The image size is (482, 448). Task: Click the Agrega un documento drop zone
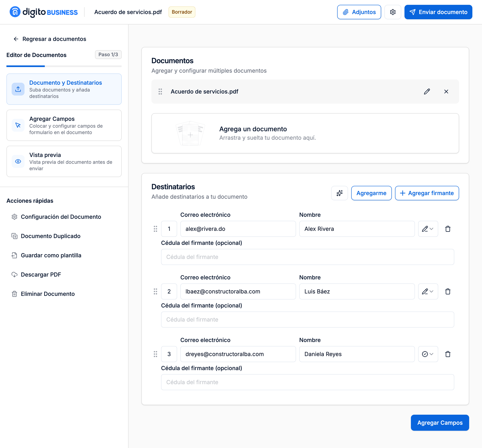305,133
